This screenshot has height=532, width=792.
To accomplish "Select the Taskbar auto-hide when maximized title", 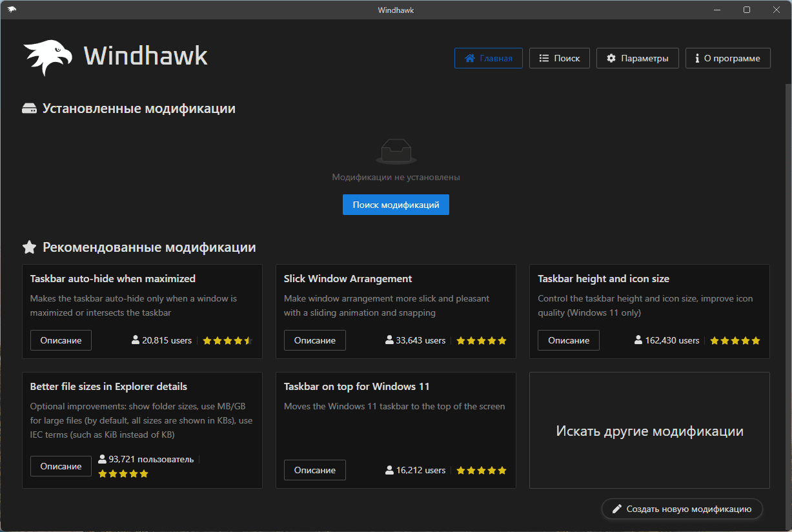I will [113, 279].
